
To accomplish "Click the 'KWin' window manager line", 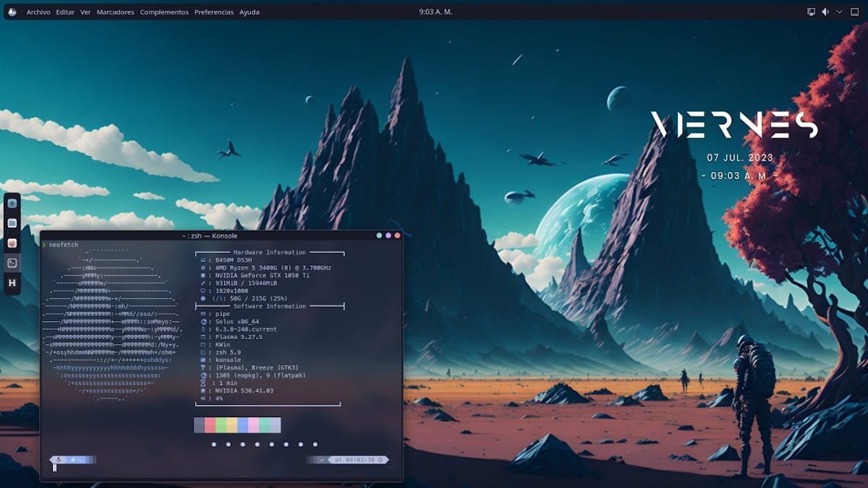I will (x=223, y=344).
